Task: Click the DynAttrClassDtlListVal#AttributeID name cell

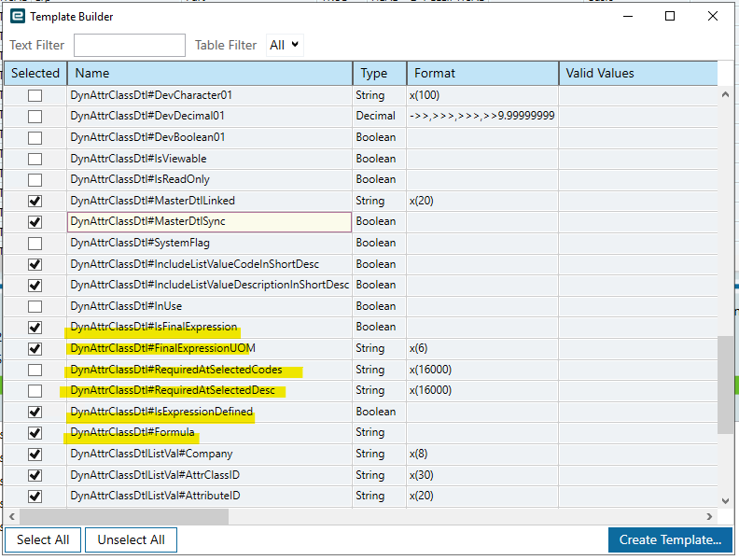Action: click(x=210, y=496)
